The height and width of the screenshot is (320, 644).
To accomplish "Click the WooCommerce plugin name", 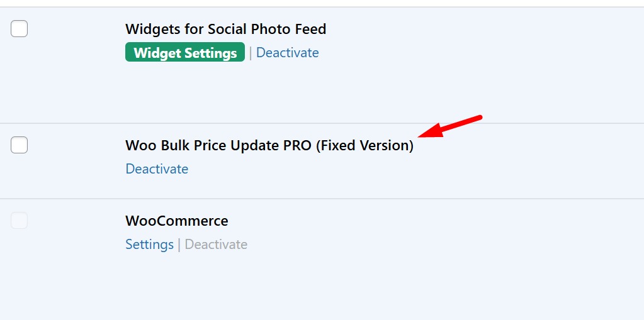I will (176, 221).
